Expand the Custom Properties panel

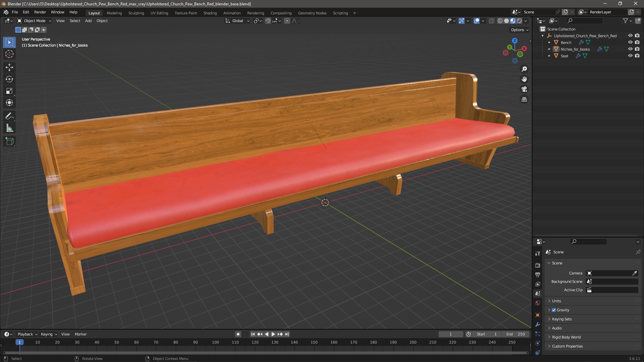593,346
